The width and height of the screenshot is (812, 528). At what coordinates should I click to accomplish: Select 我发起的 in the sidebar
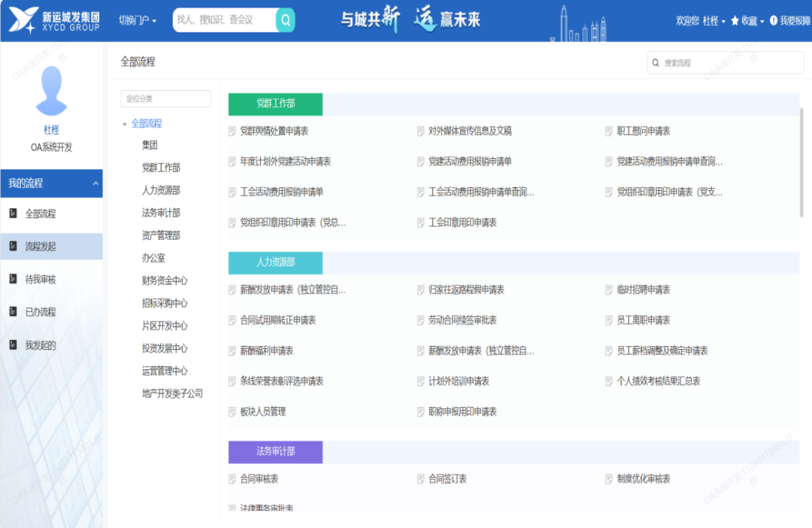coord(51,345)
